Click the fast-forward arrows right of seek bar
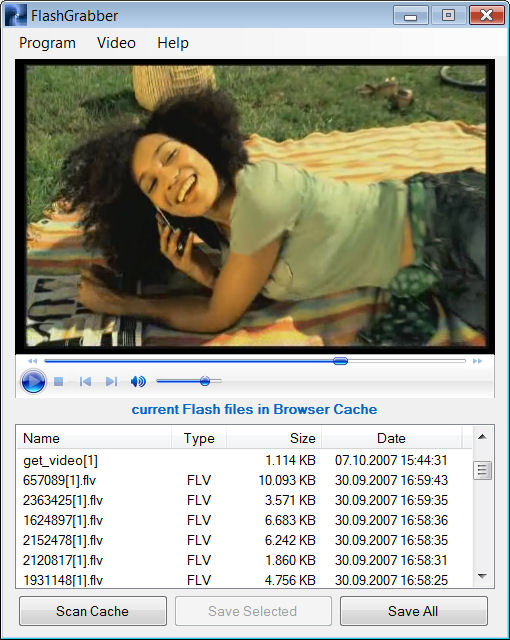The image size is (510, 640). tap(477, 361)
